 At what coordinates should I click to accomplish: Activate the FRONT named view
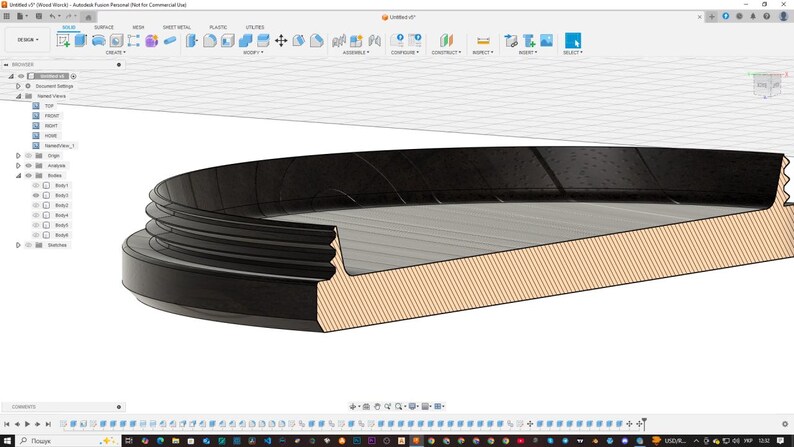click(x=52, y=116)
